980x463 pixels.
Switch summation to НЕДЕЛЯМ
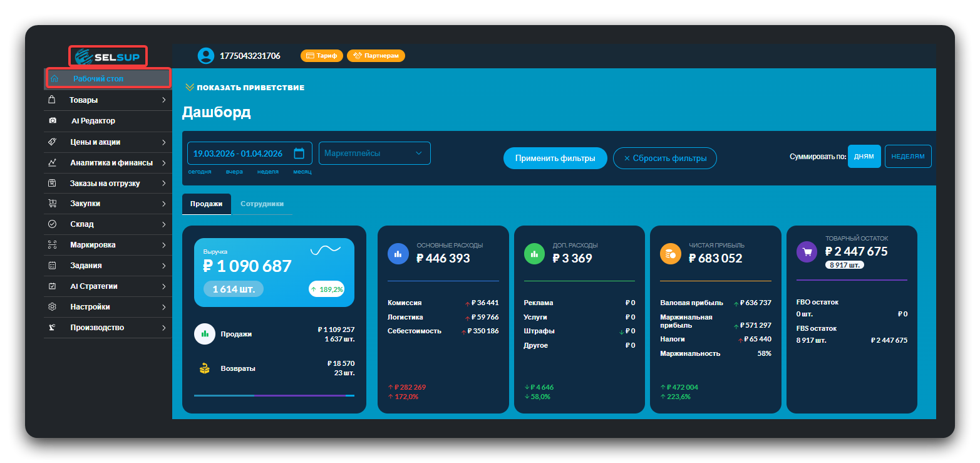[907, 157]
